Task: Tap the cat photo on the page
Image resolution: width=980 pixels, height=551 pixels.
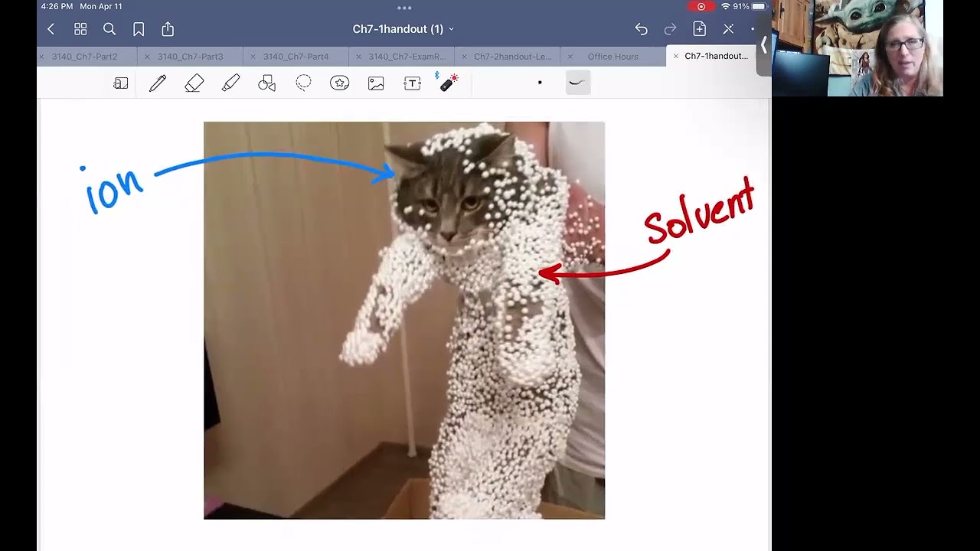Action: tap(404, 320)
